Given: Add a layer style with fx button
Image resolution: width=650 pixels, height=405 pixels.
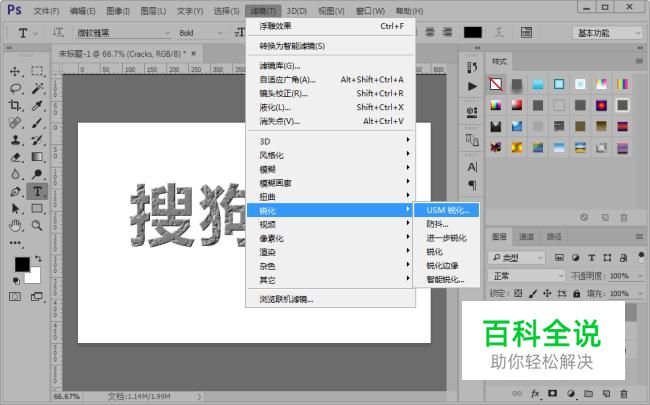Looking at the screenshot, I should click(535, 393).
